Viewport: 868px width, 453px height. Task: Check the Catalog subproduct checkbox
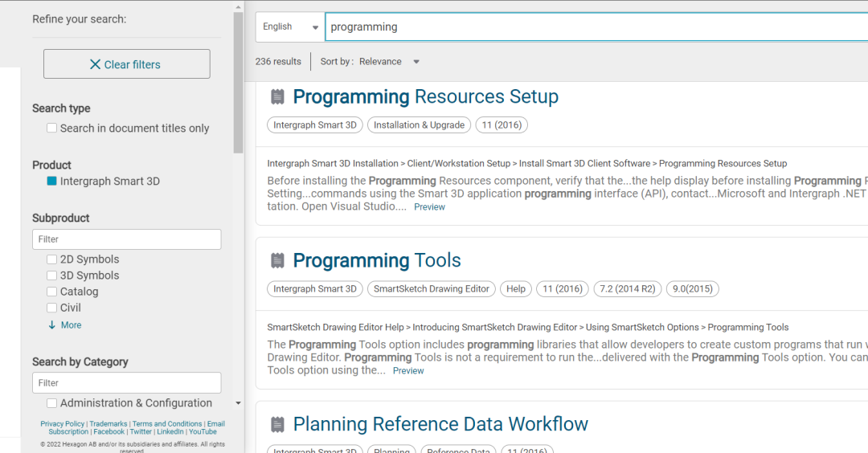pos(51,292)
